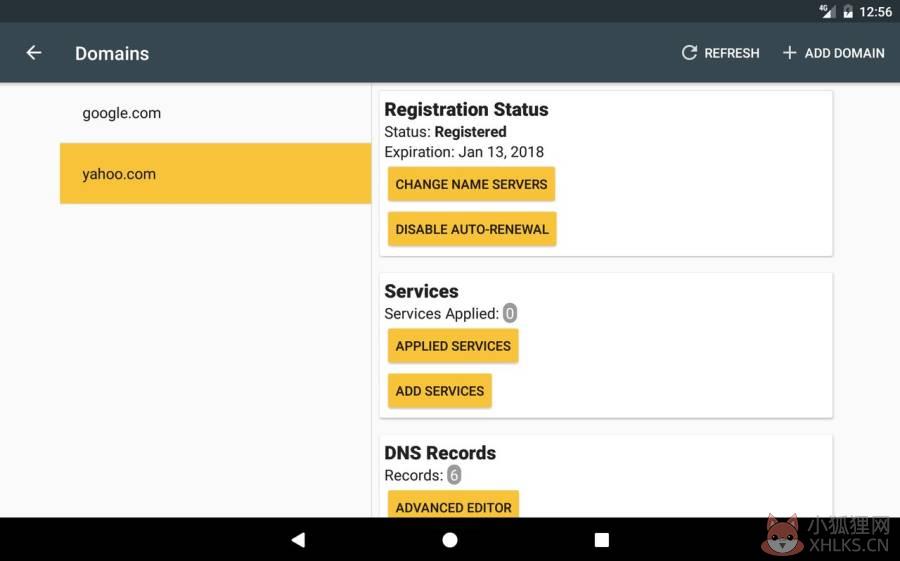Image resolution: width=900 pixels, height=561 pixels.
Task: Check the 4G signal icon
Action: (827, 11)
